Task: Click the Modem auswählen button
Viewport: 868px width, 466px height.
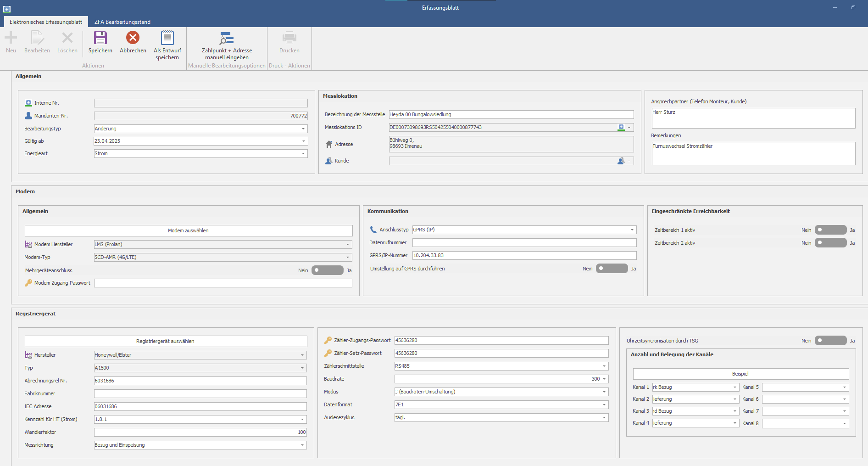Action: [188, 230]
